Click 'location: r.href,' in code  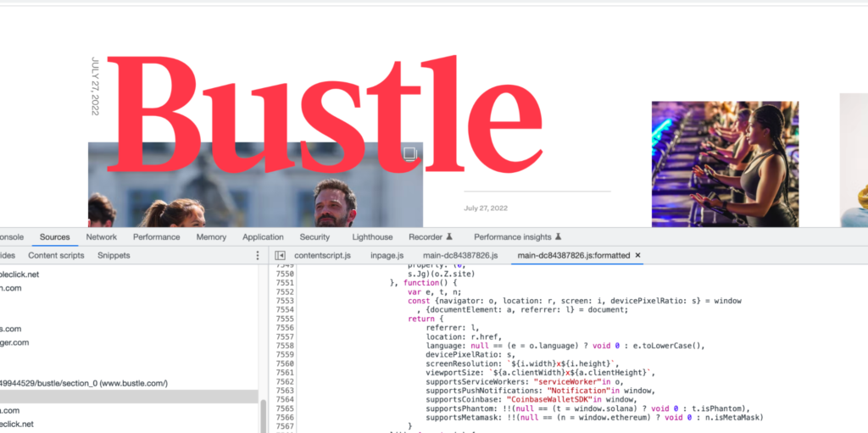(x=464, y=336)
